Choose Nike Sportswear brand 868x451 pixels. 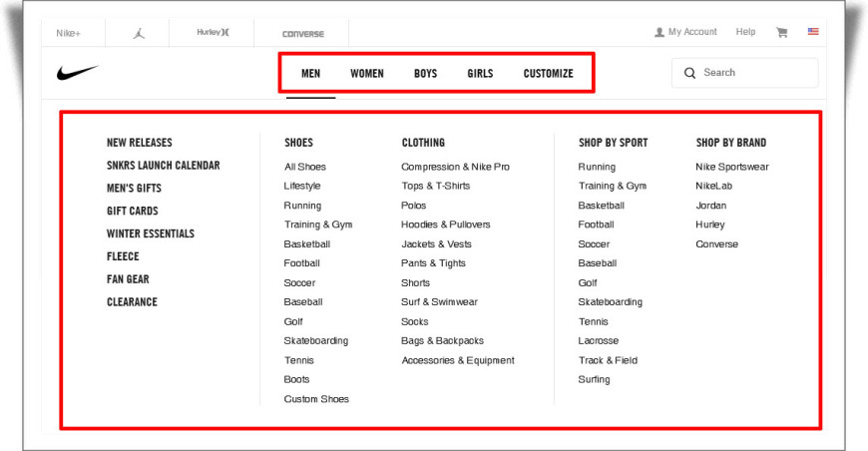(732, 167)
